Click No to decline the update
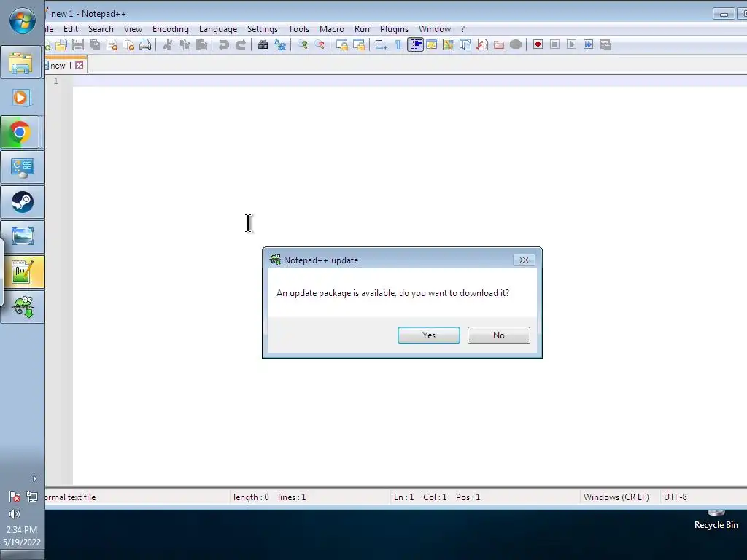 499,335
